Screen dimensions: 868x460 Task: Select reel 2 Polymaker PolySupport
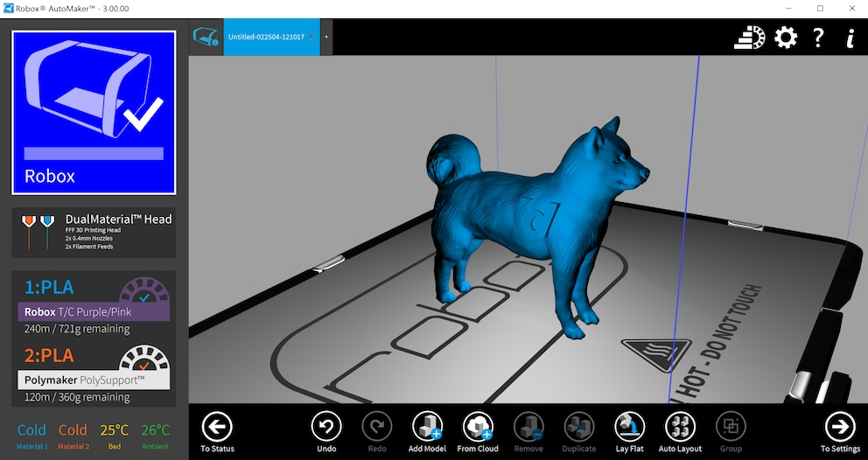[x=94, y=380]
